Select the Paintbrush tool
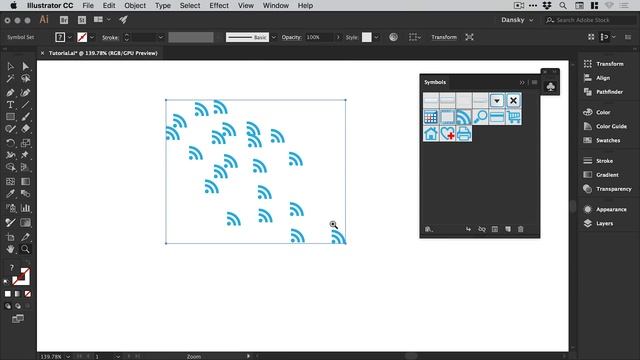The width and height of the screenshot is (640, 360). pos(25,117)
